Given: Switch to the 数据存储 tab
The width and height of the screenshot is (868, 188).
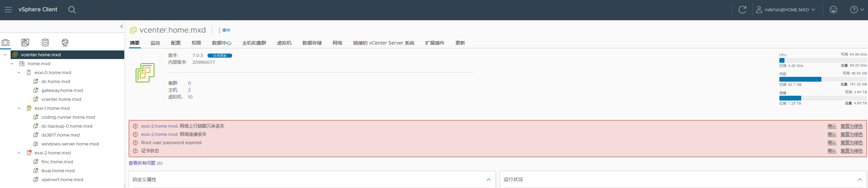Looking at the screenshot, I should point(312,43).
